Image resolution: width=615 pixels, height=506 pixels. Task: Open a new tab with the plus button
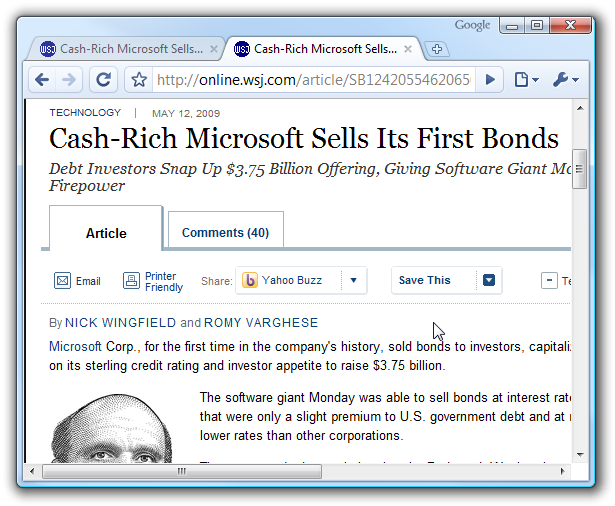[x=437, y=49]
